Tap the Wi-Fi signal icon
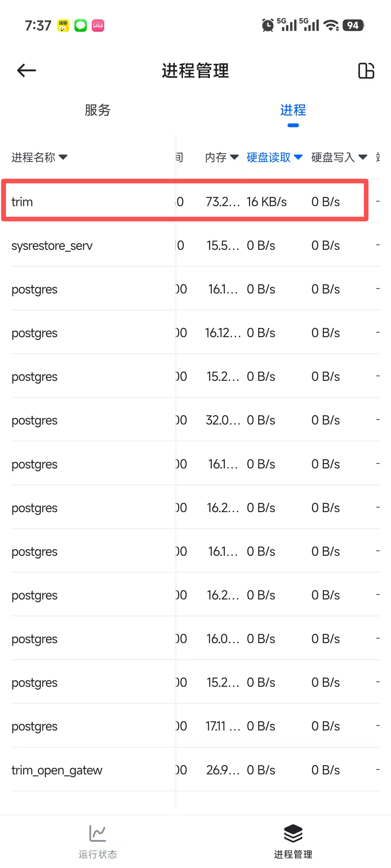The width and height of the screenshot is (391, 868). pos(331,25)
